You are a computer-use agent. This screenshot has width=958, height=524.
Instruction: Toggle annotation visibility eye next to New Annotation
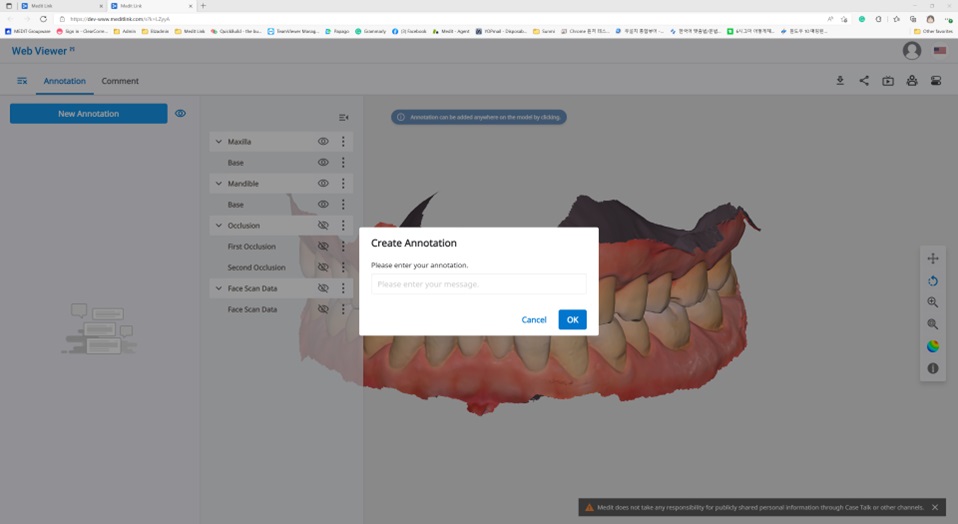click(x=180, y=114)
